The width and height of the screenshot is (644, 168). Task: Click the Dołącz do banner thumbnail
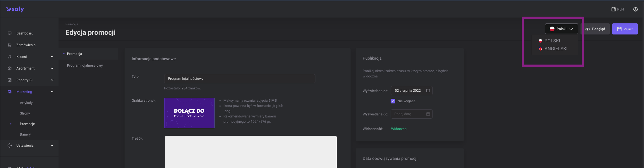tap(189, 113)
